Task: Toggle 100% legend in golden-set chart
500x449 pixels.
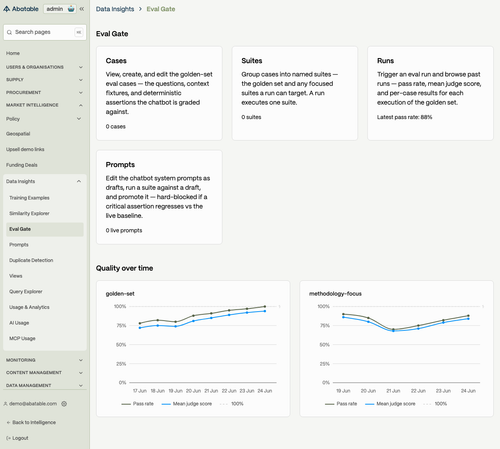Action: [x=232, y=404]
